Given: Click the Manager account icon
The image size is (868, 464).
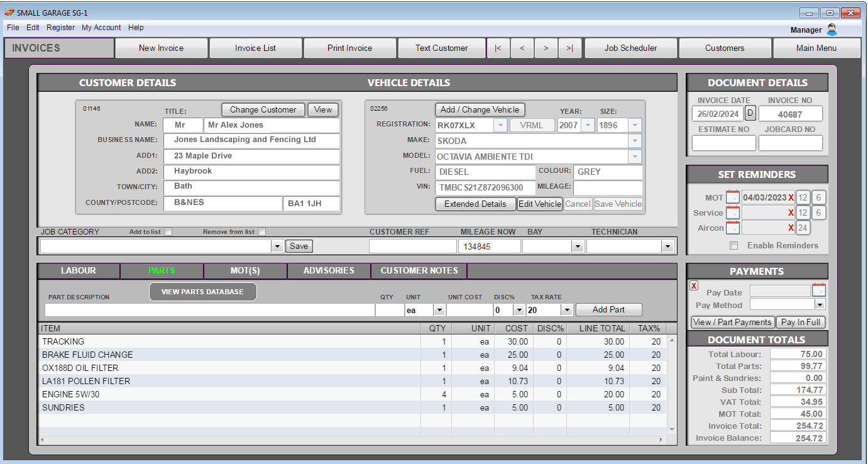Looking at the screenshot, I should (831, 30).
